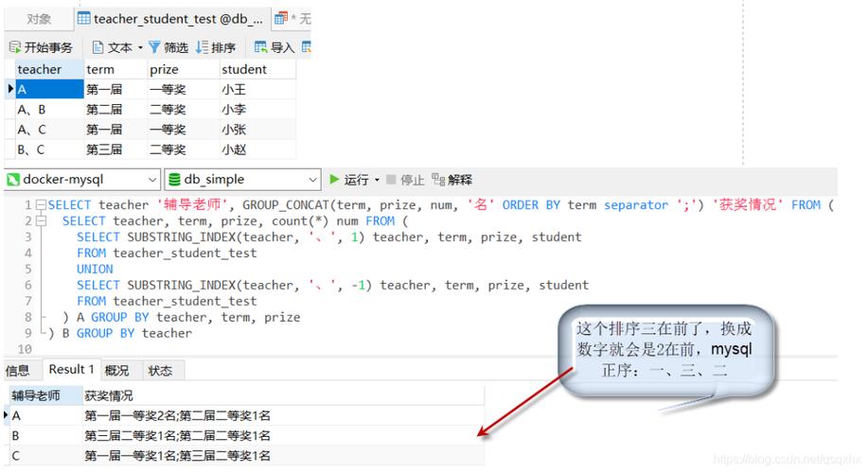Click the Filter (筛选) funnel icon
The height and width of the screenshot is (473, 868).
point(154,47)
